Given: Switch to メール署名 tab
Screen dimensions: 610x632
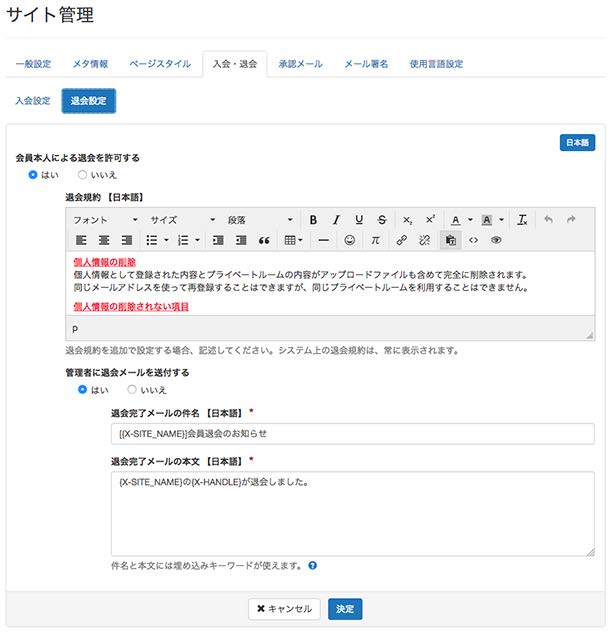Looking at the screenshot, I should 366,64.
